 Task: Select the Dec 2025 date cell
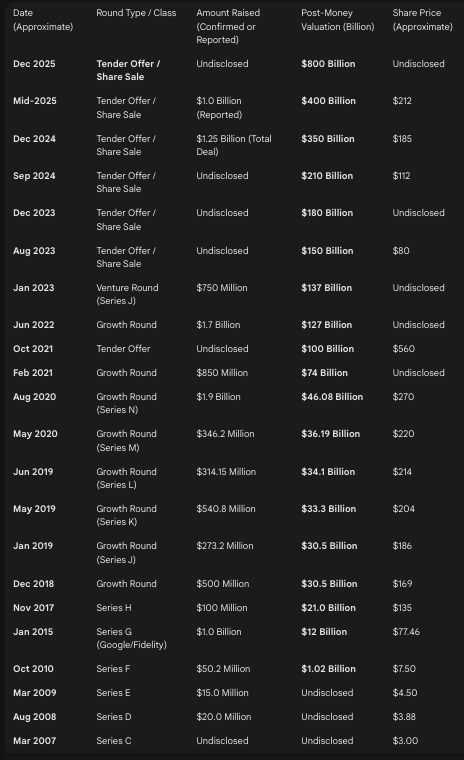coord(34,64)
